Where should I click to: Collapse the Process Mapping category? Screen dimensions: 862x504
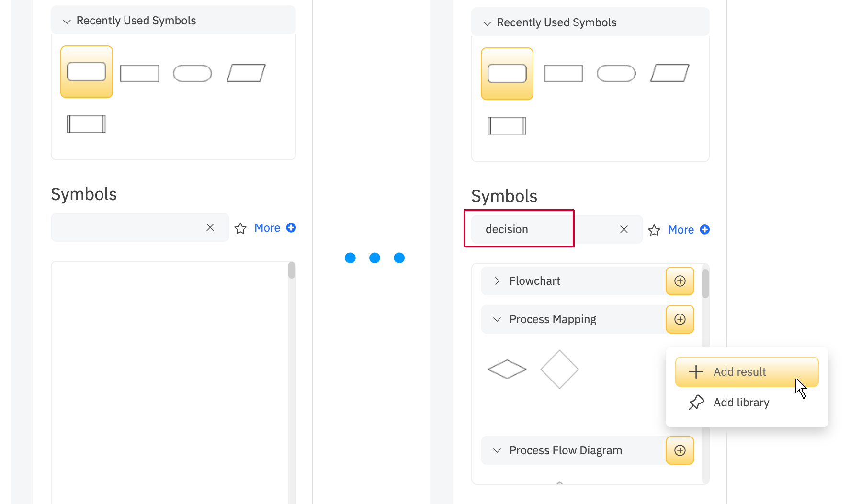(x=497, y=319)
